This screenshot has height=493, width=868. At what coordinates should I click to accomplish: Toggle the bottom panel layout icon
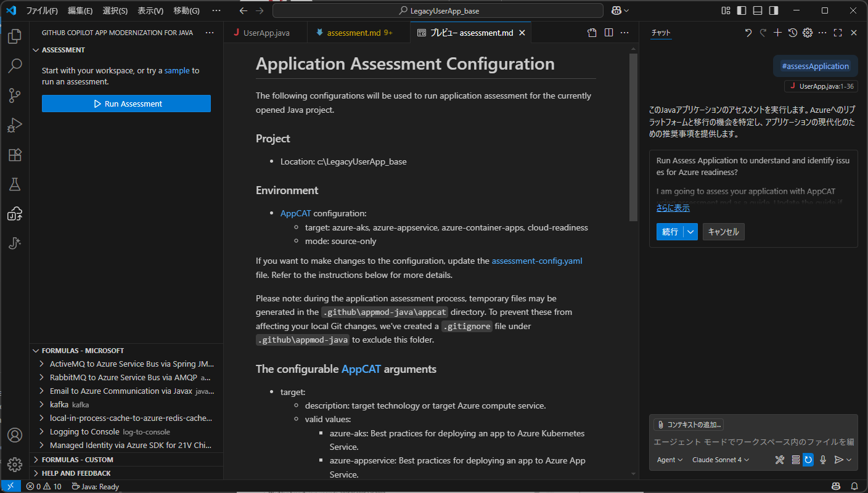758,10
